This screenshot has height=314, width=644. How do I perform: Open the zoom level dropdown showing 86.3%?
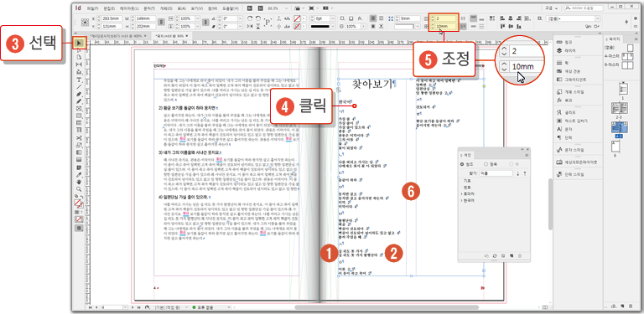(x=286, y=8)
